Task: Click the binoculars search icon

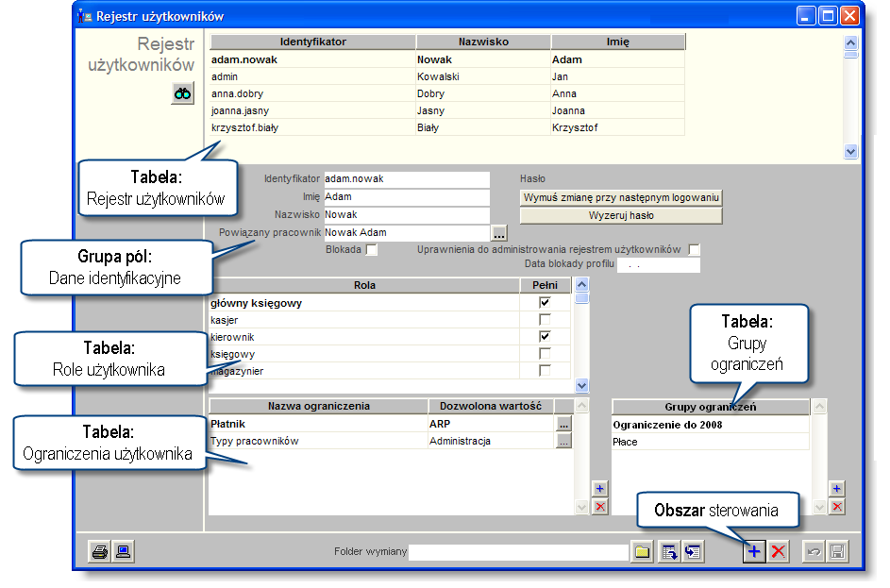Action: click(182, 93)
